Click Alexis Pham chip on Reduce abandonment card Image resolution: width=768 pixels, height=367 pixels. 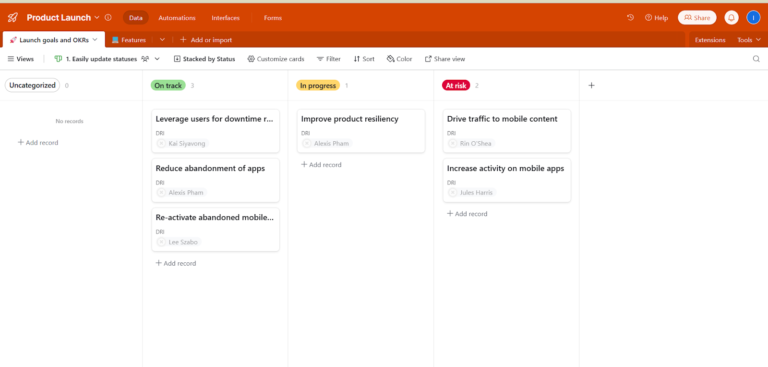pos(181,193)
